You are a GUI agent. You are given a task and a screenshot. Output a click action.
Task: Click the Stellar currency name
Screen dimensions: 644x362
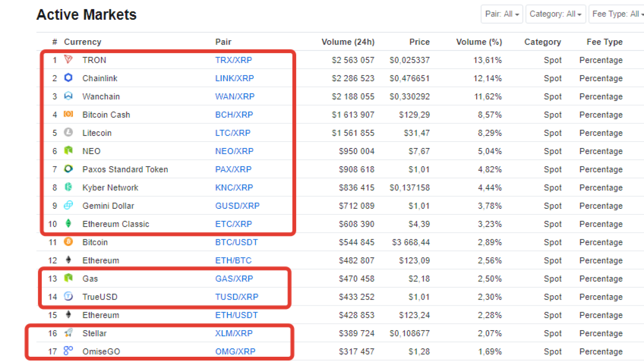(x=95, y=333)
